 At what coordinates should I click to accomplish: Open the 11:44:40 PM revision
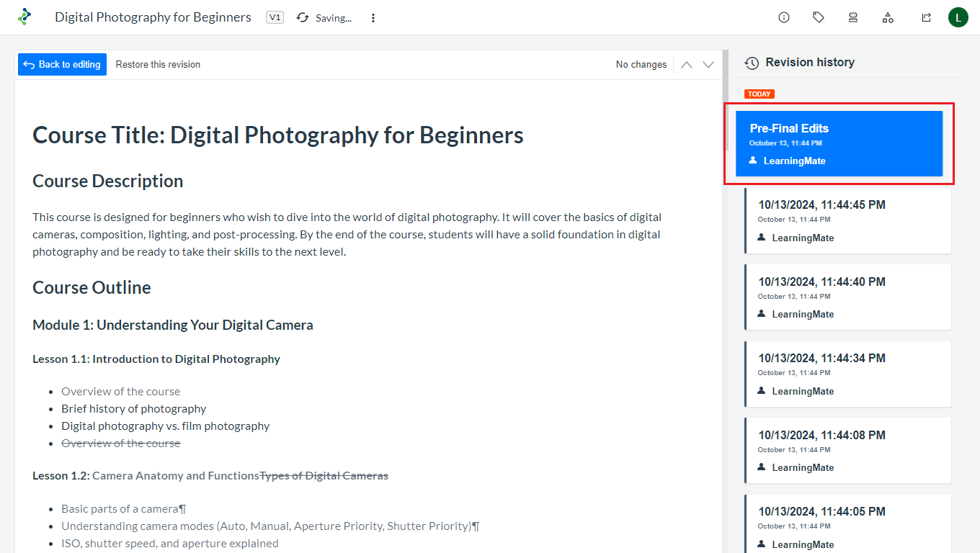(x=848, y=297)
